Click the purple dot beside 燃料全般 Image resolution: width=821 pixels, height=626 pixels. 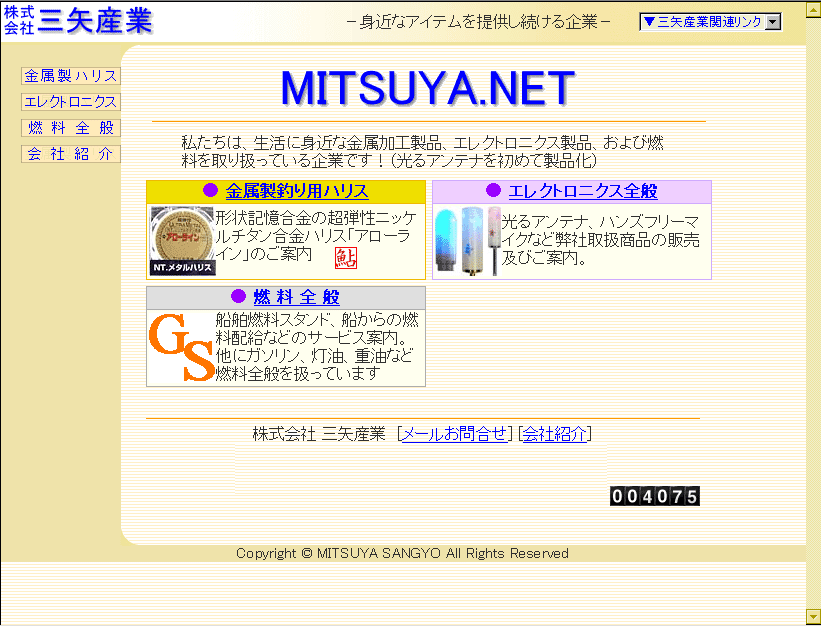[x=238, y=297]
